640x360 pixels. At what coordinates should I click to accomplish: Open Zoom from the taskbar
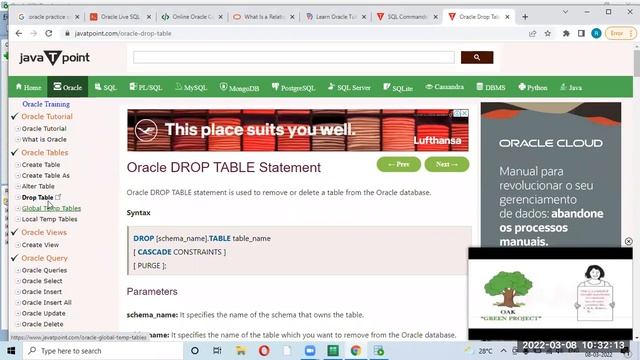click(x=310, y=351)
